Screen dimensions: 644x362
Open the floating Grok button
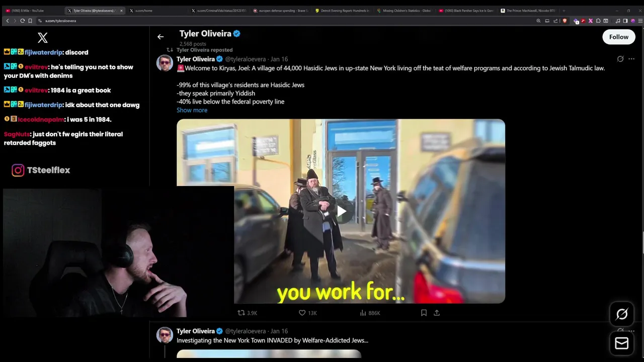pyautogui.click(x=622, y=314)
